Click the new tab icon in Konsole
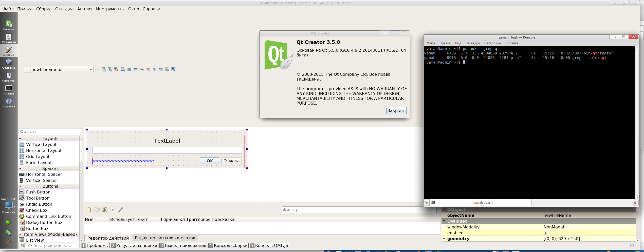The image size is (644, 252). [427, 203]
